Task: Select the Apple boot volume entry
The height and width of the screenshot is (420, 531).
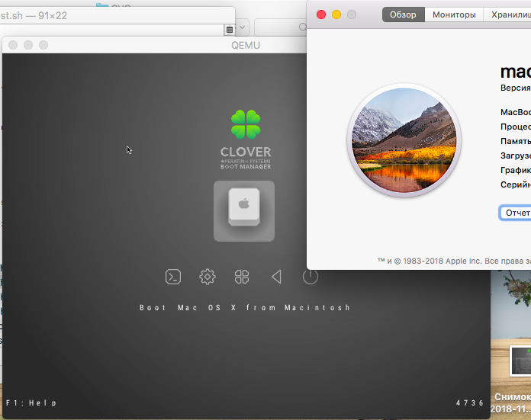Action: coord(244,211)
